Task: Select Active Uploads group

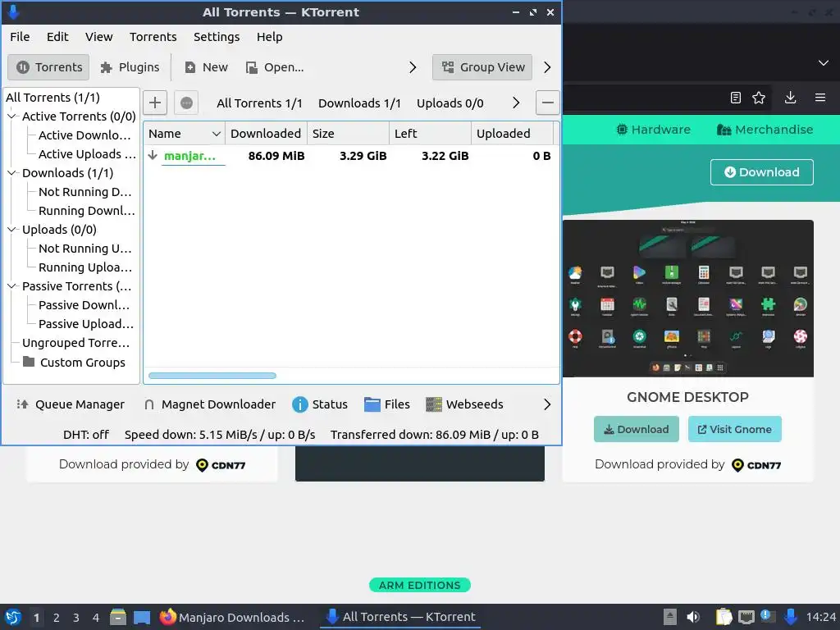Action: [87, 153]
